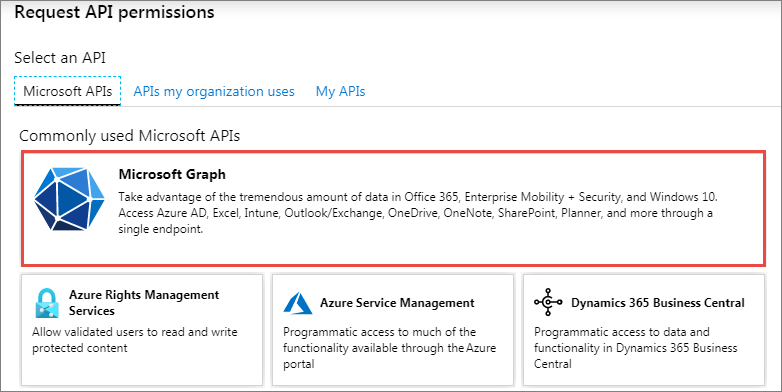Screen dimensions: 782x392
Task: Switch to the Microsoft APIs tab
Action: 67,91
